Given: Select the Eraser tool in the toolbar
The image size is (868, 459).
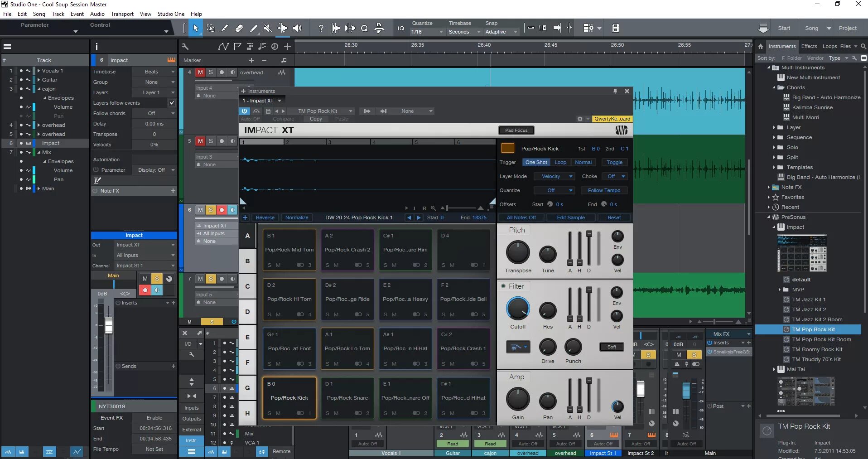Looking at the screenshot, I should [x=239, y=28].
